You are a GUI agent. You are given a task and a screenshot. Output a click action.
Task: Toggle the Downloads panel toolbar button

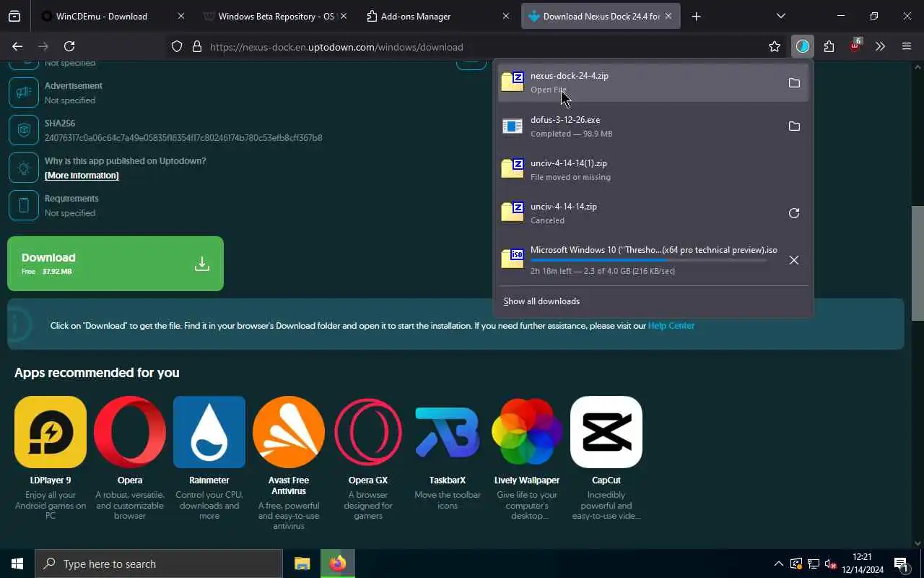click(803, 46)
